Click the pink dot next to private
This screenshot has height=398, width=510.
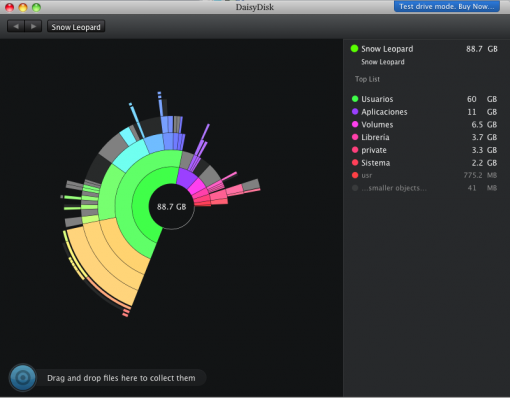tap(355, 150)
